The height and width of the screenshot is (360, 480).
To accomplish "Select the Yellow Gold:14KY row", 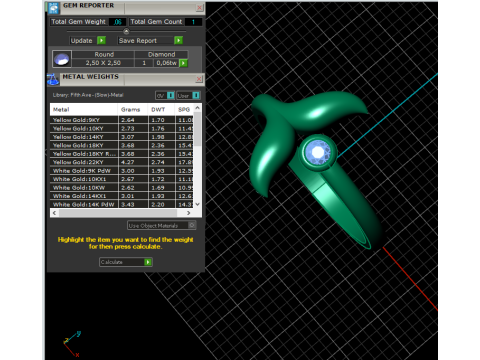I will (122, 137).
